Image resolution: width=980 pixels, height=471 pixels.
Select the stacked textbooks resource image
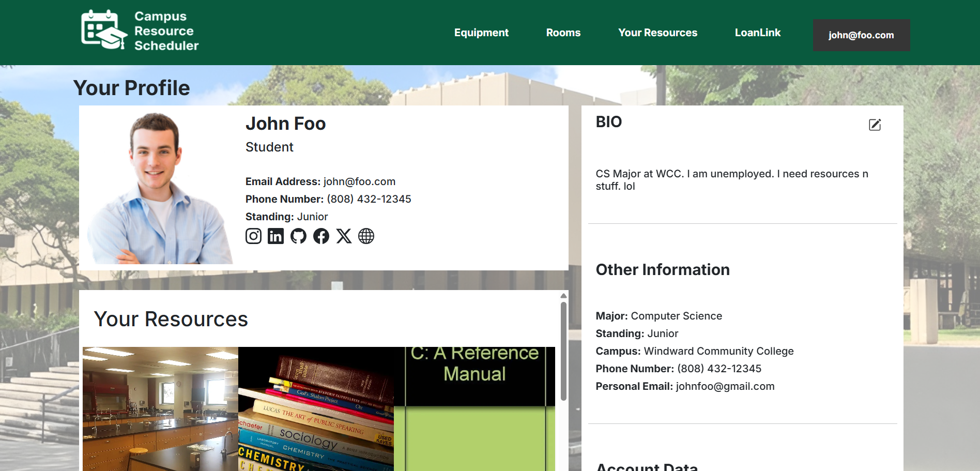tap(316, 408)
